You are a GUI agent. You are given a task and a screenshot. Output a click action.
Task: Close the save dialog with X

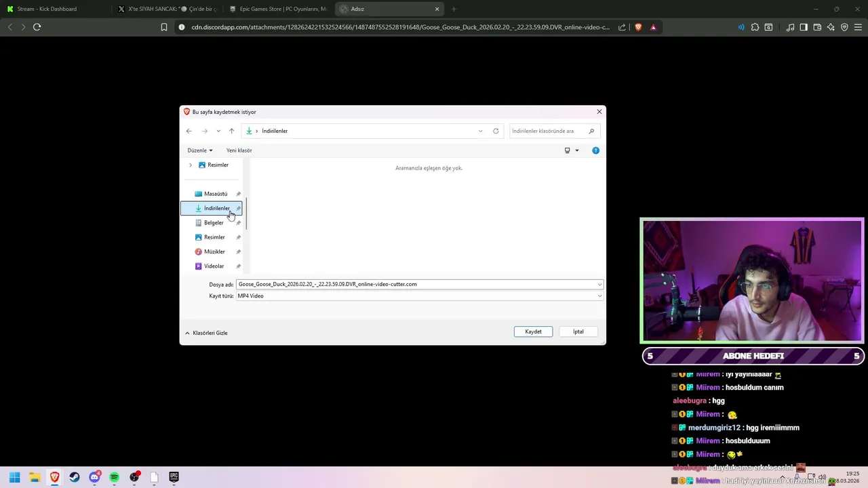click(x=599, y=112)
